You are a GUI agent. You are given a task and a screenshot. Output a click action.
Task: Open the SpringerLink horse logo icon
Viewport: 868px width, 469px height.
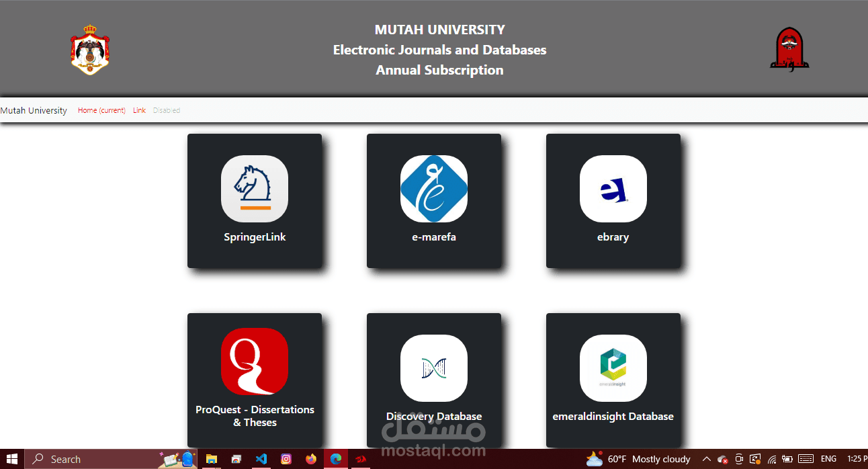click(255, 189)
